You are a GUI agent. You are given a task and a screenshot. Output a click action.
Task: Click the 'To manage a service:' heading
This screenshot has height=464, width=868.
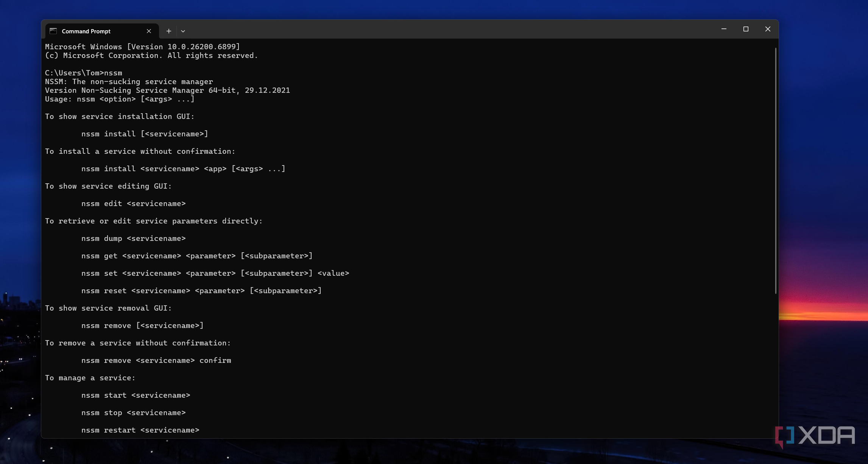pos(90,378)
